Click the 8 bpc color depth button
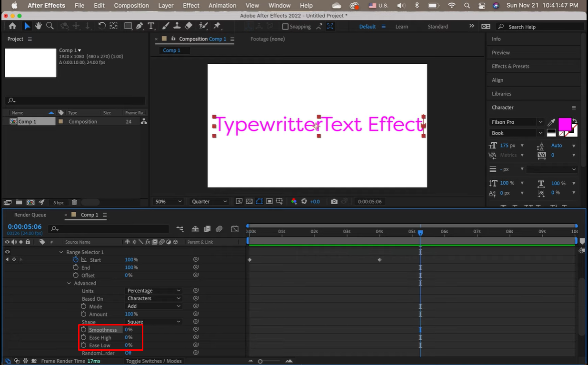 [x=58, y=202]
